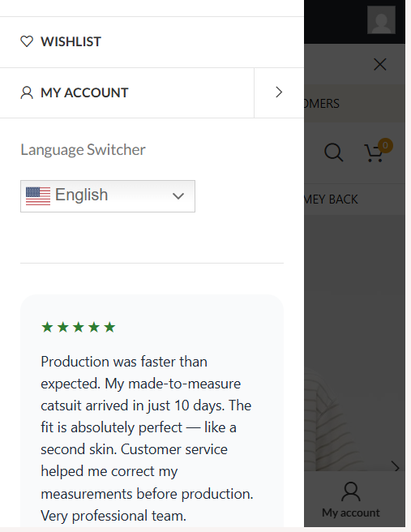Screen dimensions: 411x532
Task: Click the five-star rating row
Action: [79, 328]
